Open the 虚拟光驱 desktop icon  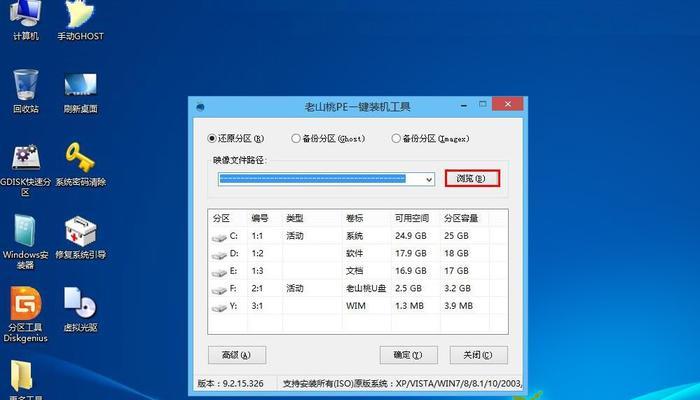pos(80,310)
